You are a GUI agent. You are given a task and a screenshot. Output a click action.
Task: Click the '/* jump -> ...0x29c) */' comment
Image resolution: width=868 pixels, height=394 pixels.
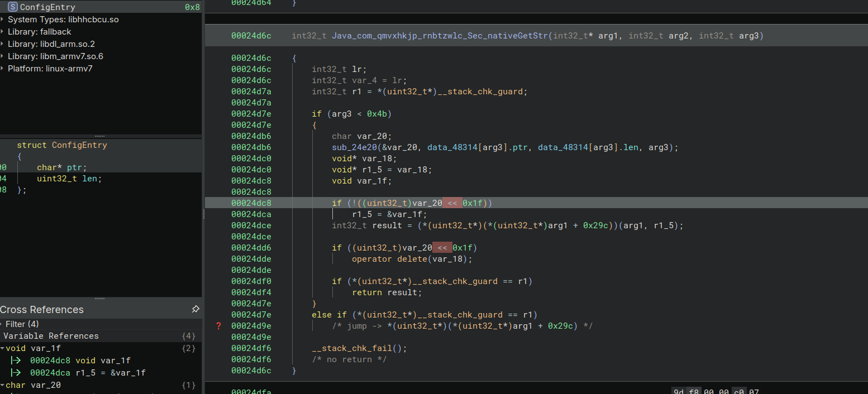[x=462, y=326]
